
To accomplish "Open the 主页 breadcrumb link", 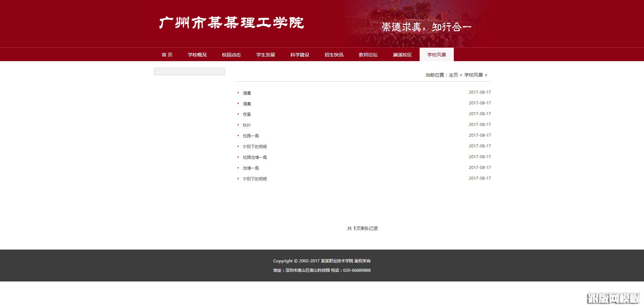I will click(x=453, y=75).
